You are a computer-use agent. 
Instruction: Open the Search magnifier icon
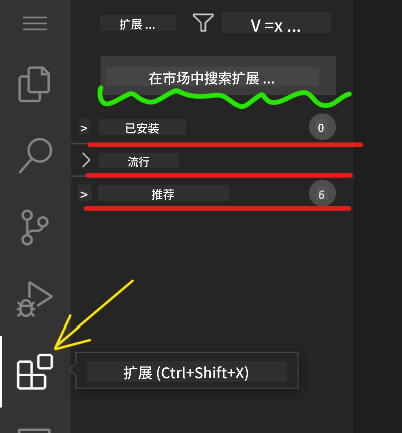click(x=36, y=155)
